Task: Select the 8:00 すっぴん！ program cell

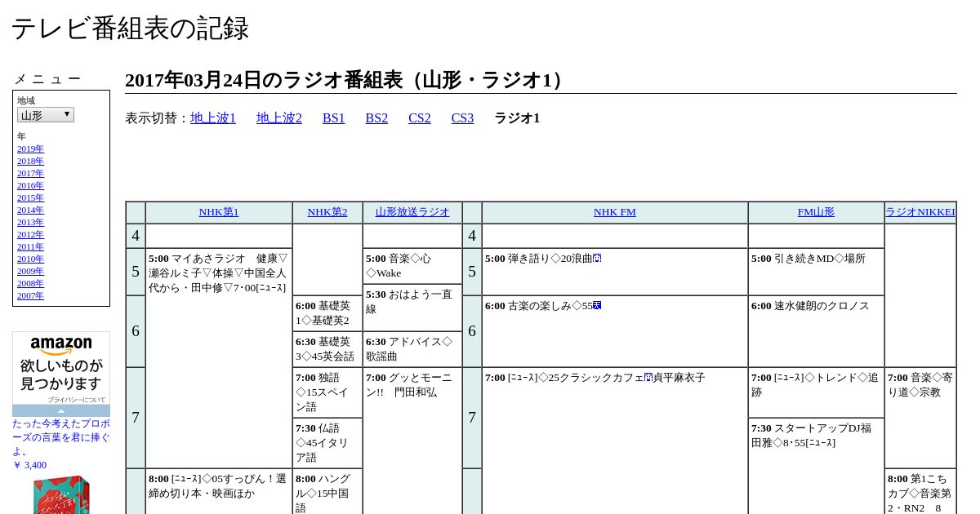Action: coord(219,491)
